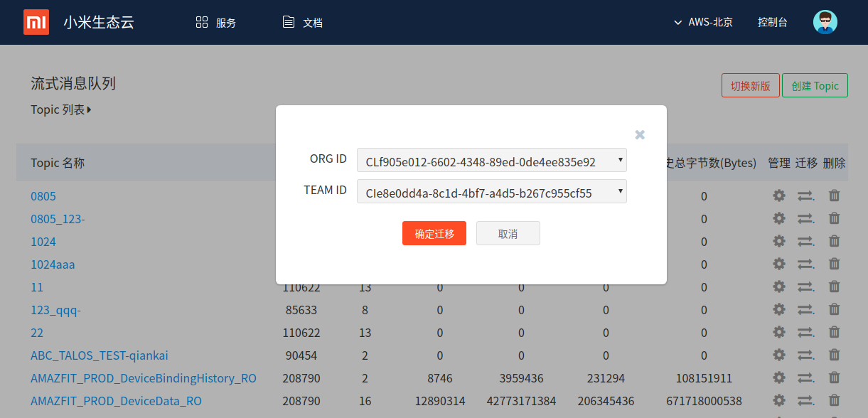Image resolution: width=868 pixels, height=418 pixels.
Task: Go to 控制台 in the top bar
Action: 772,22
